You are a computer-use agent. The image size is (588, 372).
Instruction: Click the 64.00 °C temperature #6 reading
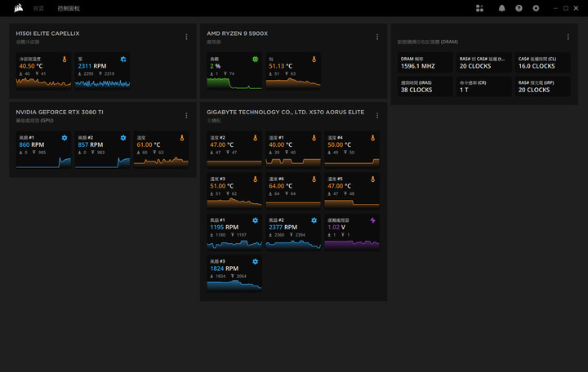(x=280, y=186)
